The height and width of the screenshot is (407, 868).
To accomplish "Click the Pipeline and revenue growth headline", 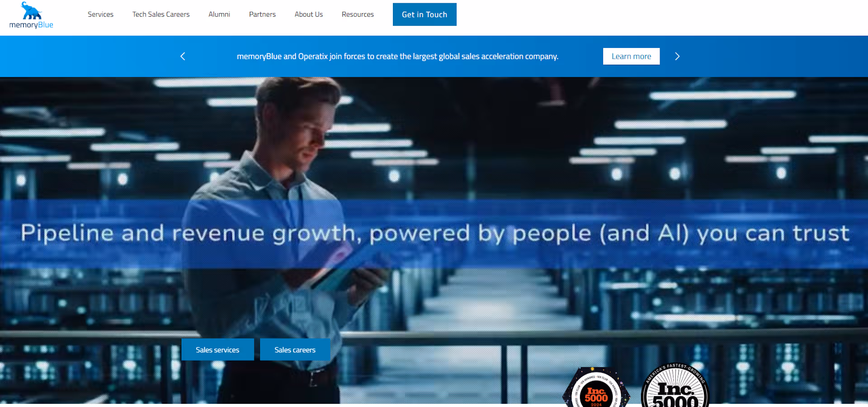I will (435, 234).
